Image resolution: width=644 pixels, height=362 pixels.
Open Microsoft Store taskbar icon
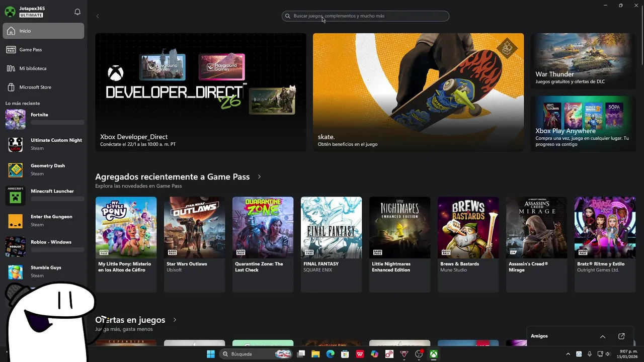pyautogui.click(x=345, y=354)
